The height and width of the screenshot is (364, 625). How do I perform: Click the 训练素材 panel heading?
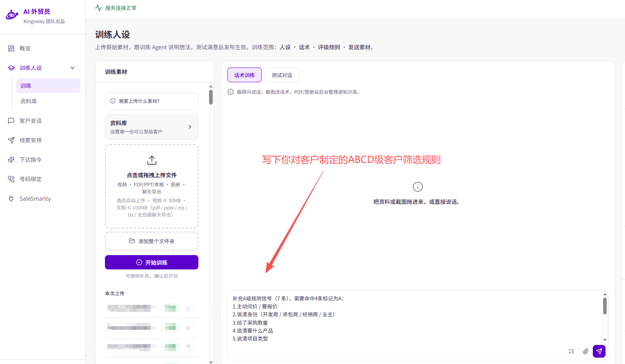116,72
